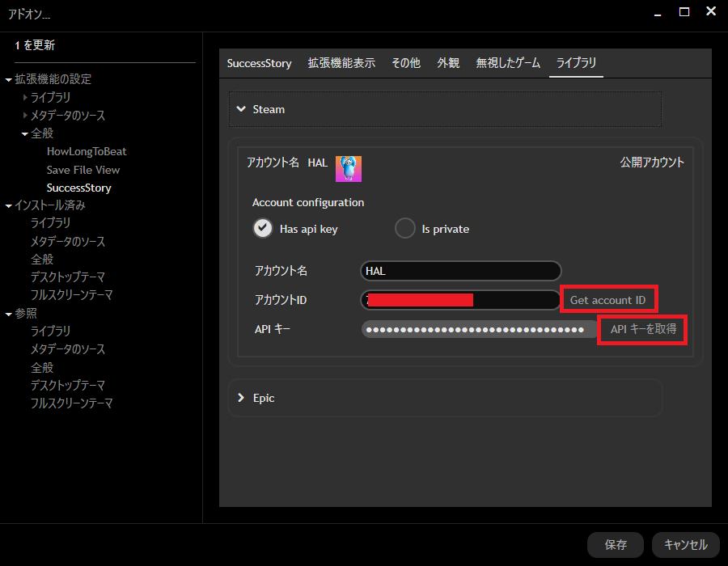Viewport: 728px width, 566px height.
Task: Select Save File View in the tree
Action: coord(83,171)
